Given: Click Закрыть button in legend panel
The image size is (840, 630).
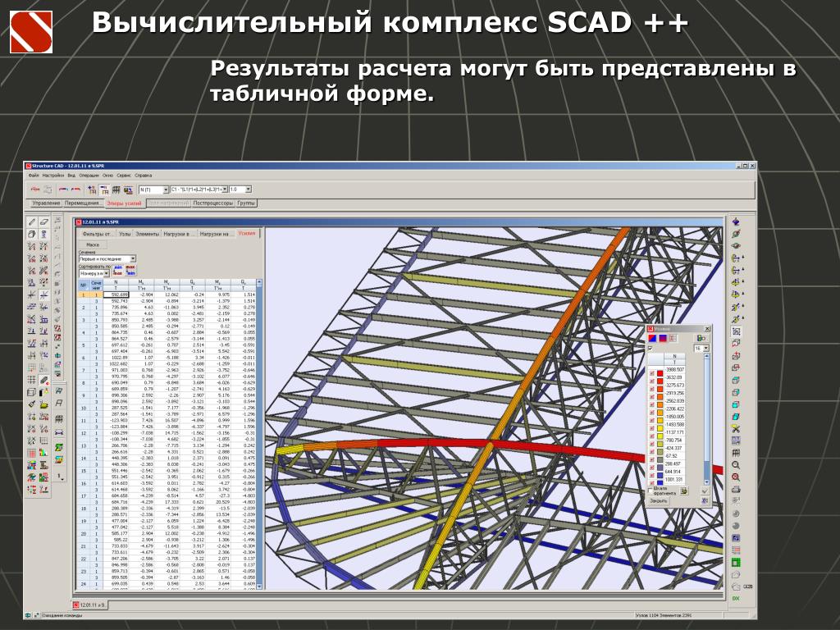Looking at the screenshot, I should click(658, 501).
